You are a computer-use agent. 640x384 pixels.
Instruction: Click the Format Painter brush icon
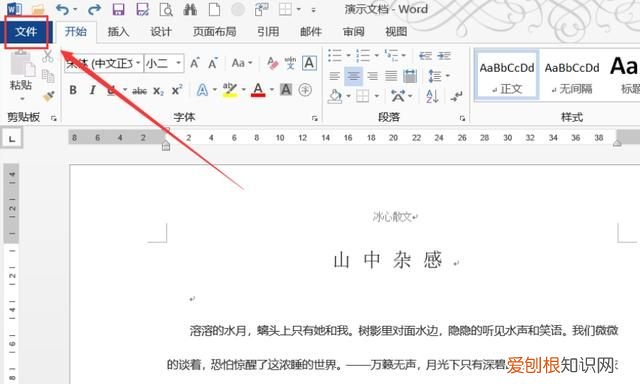point(48,96)
